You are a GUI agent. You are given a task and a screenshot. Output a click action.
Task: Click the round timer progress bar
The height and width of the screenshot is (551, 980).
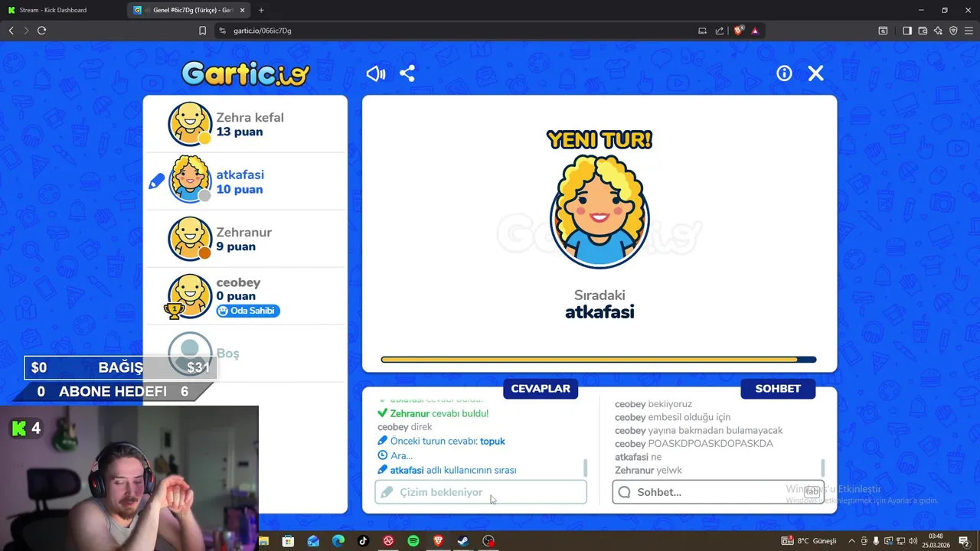click(x=599, y=360)
